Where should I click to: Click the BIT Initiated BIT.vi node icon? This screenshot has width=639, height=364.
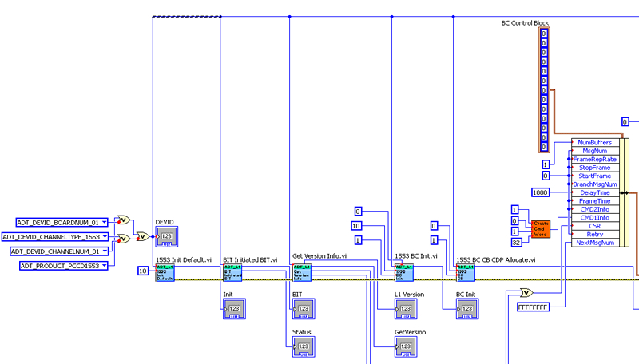pyautogui.click(x=232, y=273)
